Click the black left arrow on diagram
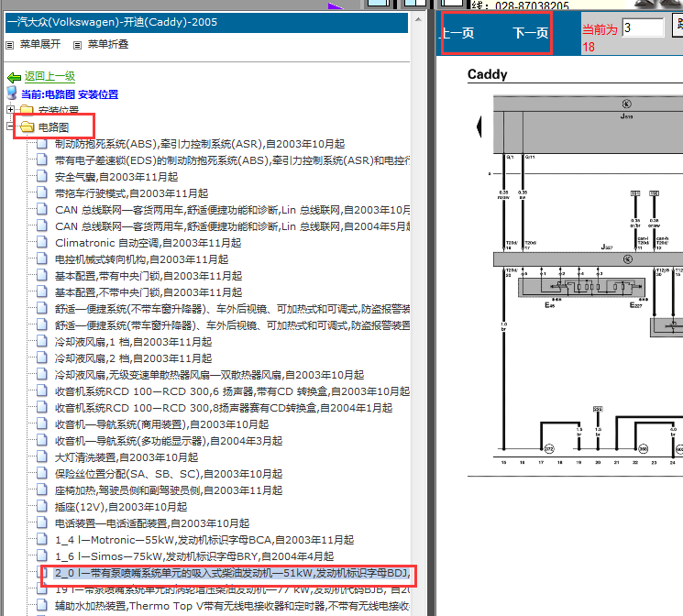 pyautogui.click(x=479, y=126)
